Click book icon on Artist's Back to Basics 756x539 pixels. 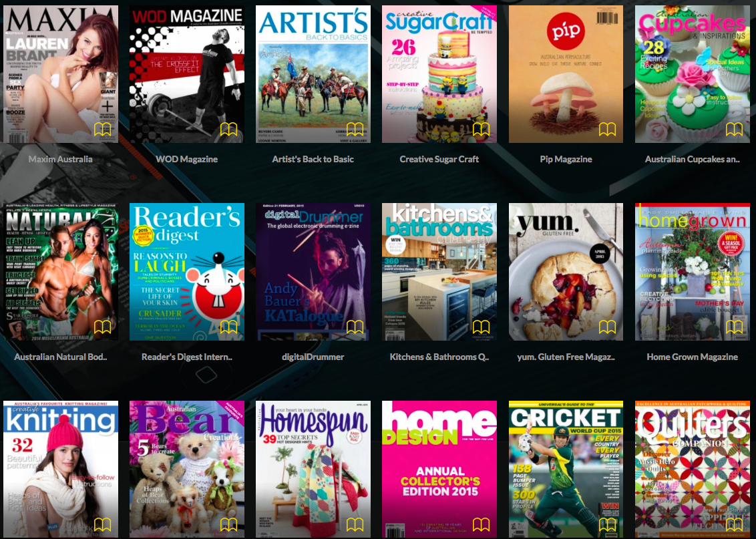[x=355, y=130]
